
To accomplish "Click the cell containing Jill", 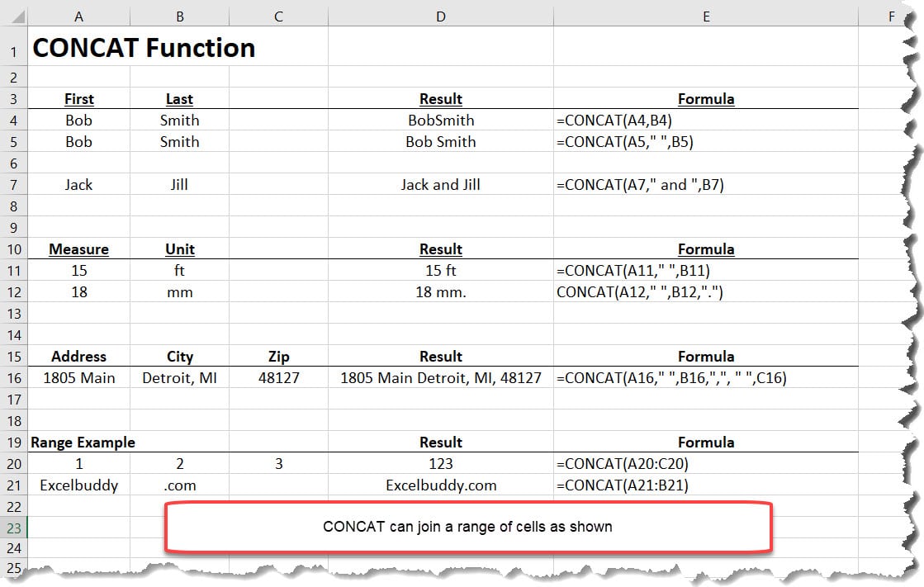I will pyautogui.click(x=179, y=184).
